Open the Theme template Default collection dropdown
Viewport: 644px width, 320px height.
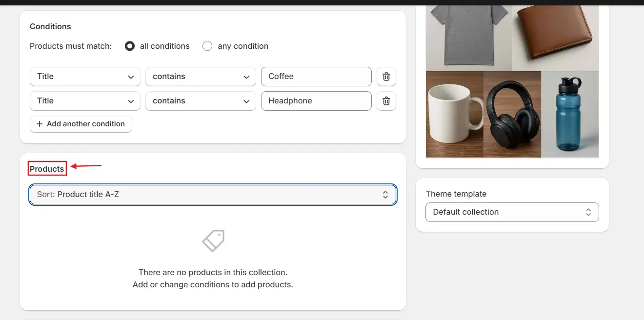pos(512,212)
